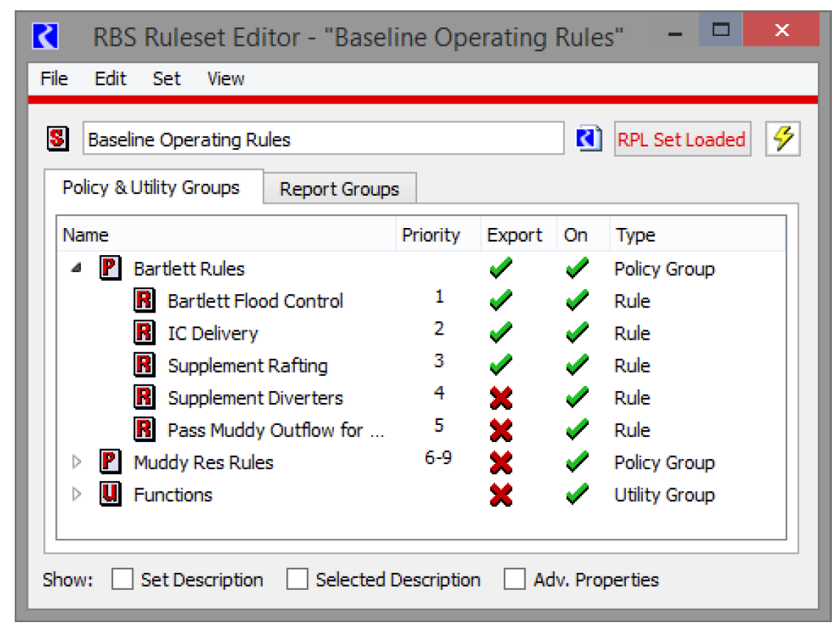The height and width of the screenshot is (628, 840).
Task: Enable the Set Description checkbox
Action: (x=122, y=579)
